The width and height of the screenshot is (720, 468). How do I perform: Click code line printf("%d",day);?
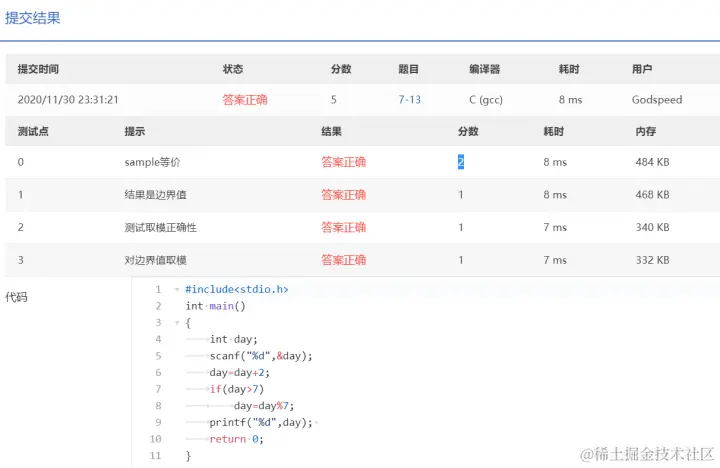click(x=261, y=422)
